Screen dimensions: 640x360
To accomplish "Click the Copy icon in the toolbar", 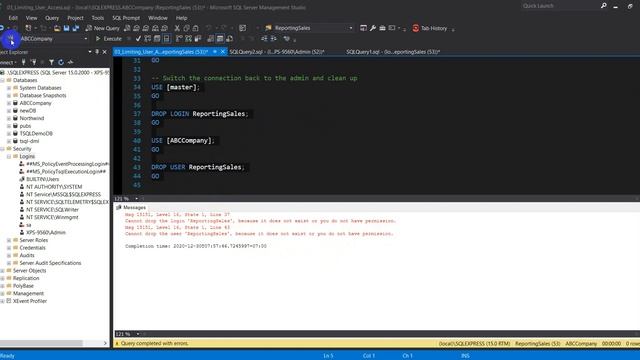I will click(x=186, y=28).
